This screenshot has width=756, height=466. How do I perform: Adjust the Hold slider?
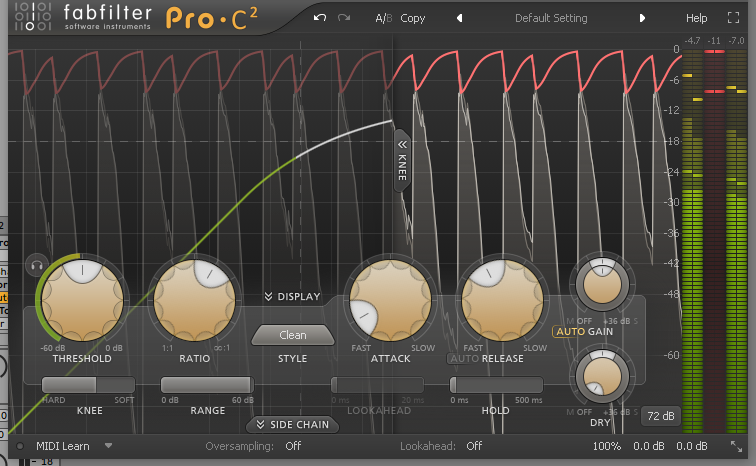coord(496,385)
